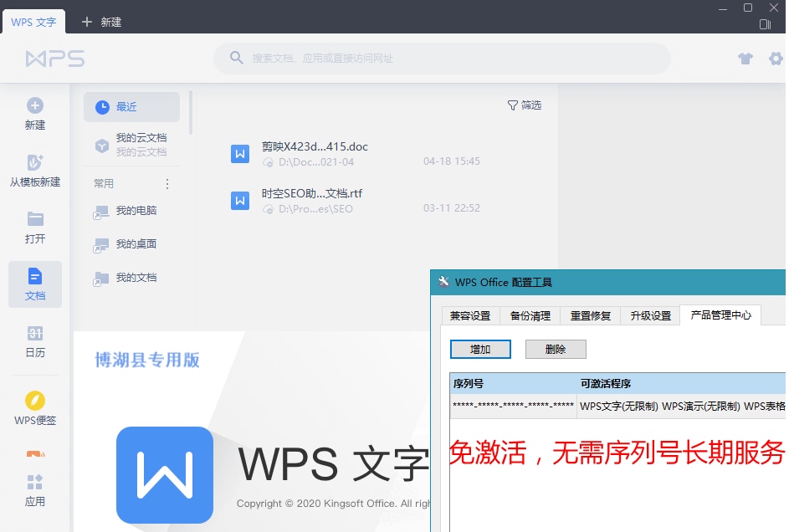Click the search magnifier icon

[236, 58]
